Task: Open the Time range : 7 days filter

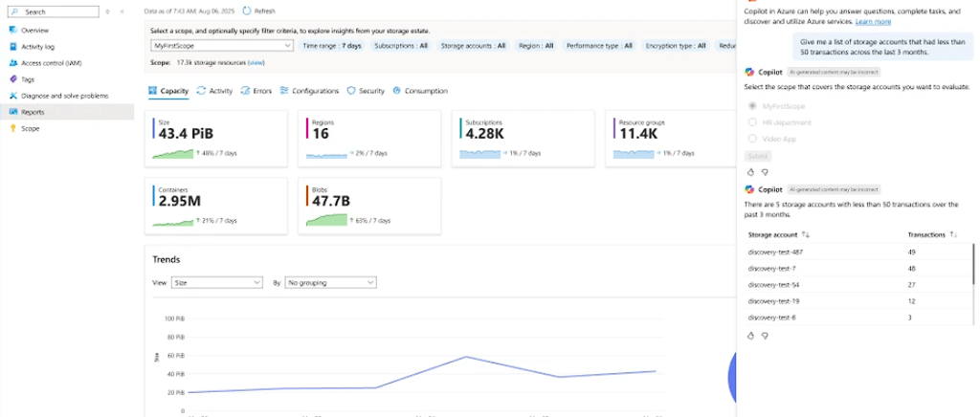Action: pyautogui.click(x=332, y=46)
